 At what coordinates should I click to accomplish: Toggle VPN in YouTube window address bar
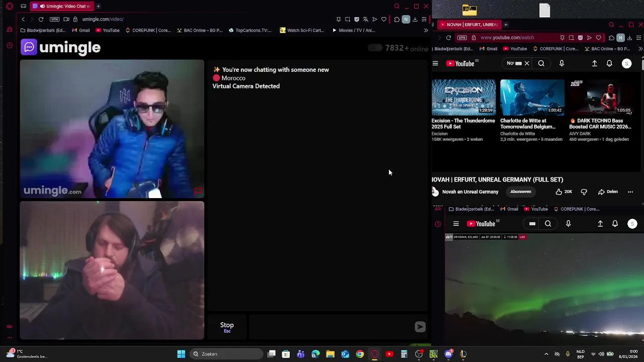point(462,38)
